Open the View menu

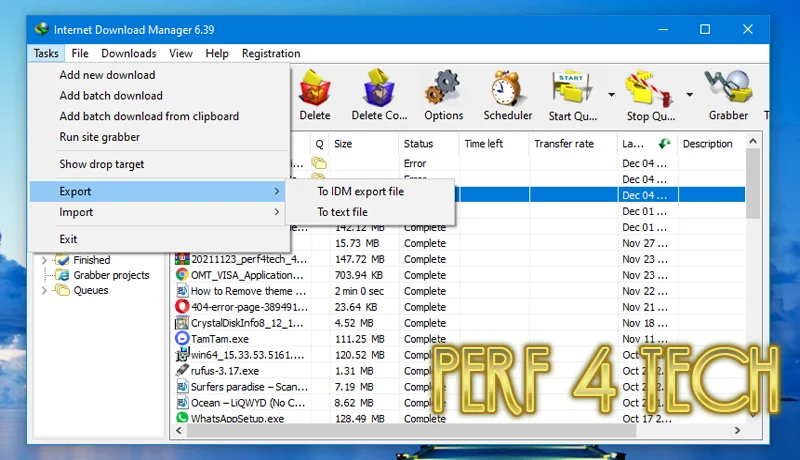[181, 53]
